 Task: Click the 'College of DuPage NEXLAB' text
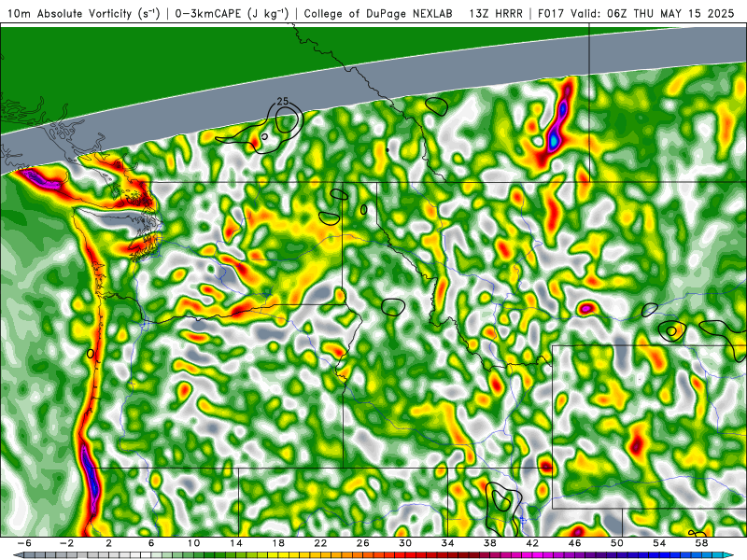point(378,13)
